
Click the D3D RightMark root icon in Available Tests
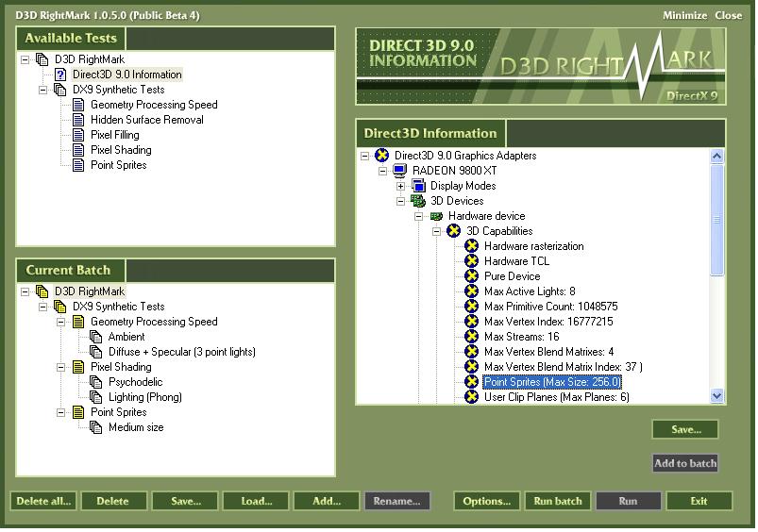42,59
